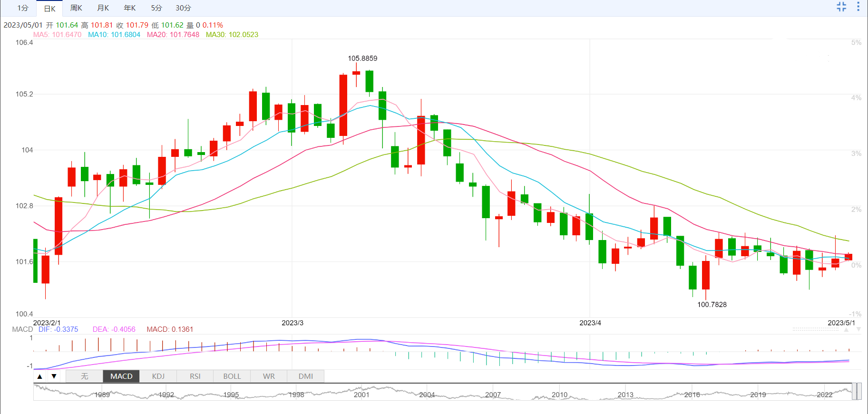Click the MA5: 101.6470 legend label
Screen dimensions: 868x414
pos(57,35)
